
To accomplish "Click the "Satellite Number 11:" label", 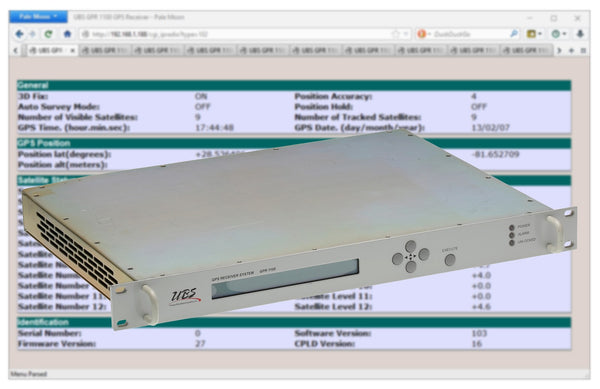I will tap(61, 296).
